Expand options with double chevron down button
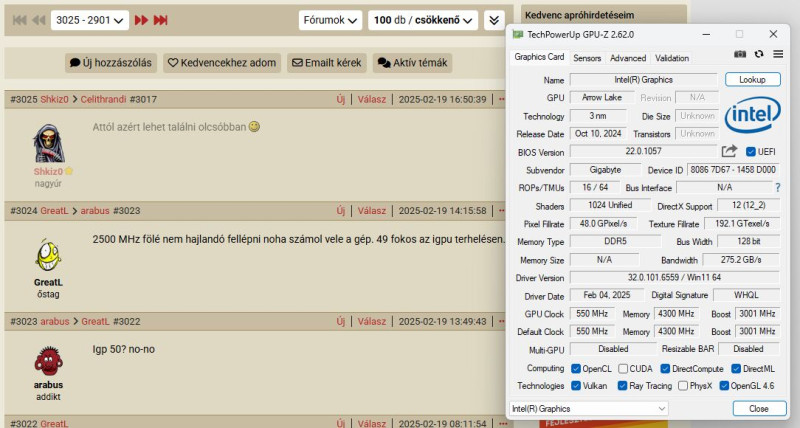The width and height of the screenshot is (800, 428). [x=494, y=20]
